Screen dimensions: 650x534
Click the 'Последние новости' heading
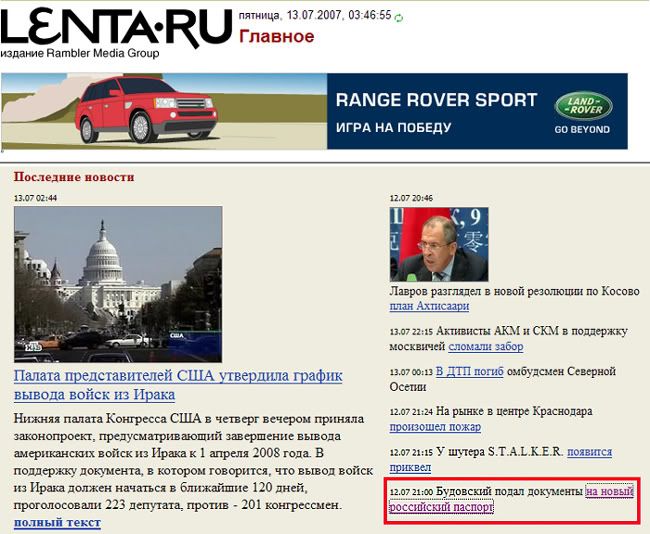[x=74, y=177]
